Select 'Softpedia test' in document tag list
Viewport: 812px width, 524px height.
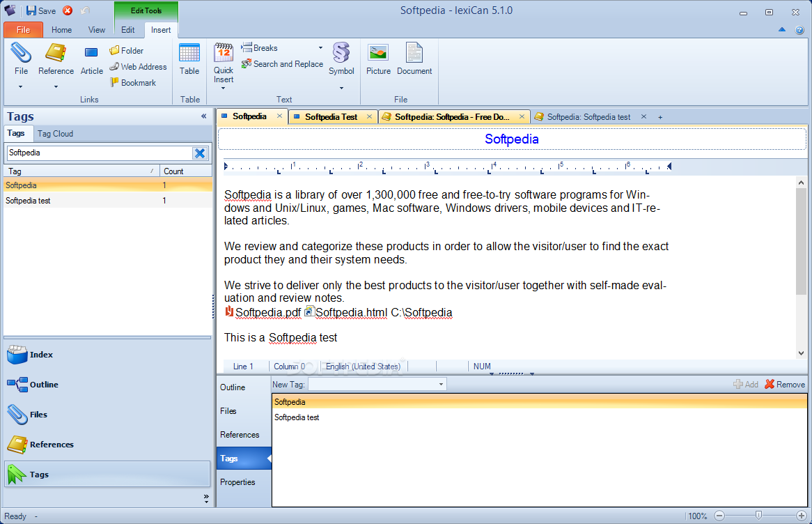(x=539, y=417)
